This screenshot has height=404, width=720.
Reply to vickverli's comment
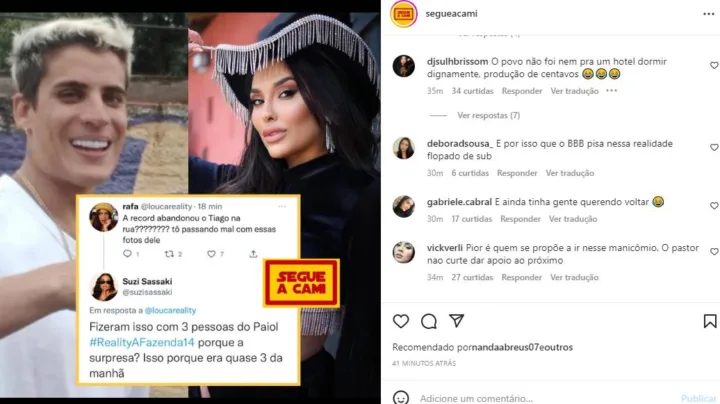522,277
